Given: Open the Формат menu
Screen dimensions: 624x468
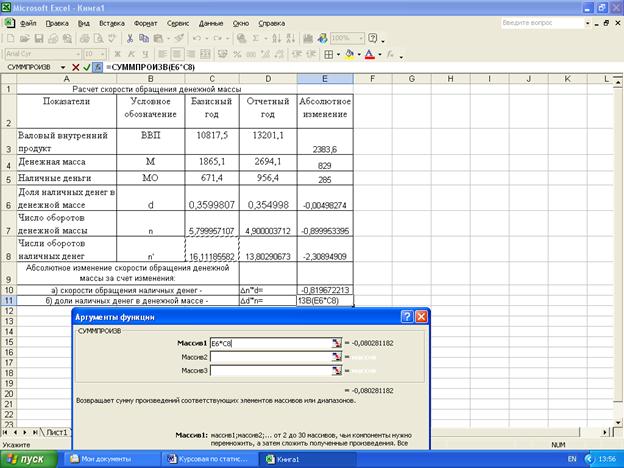Looking at the screenshot, I should pyautogui.click(x=145, y=21).
